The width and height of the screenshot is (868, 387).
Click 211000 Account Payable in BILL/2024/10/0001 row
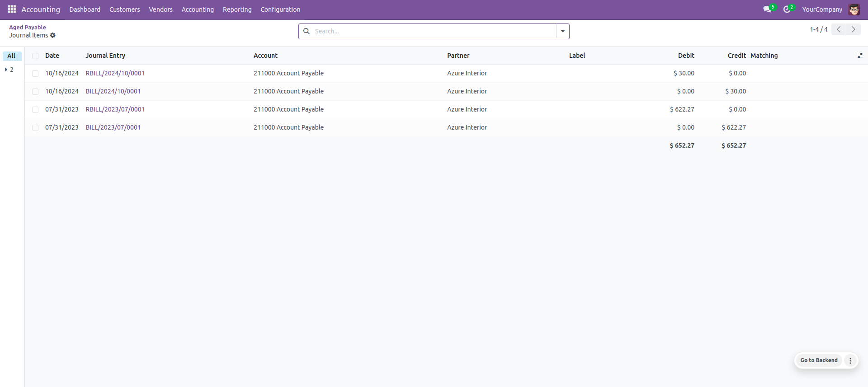pos(288,91)
